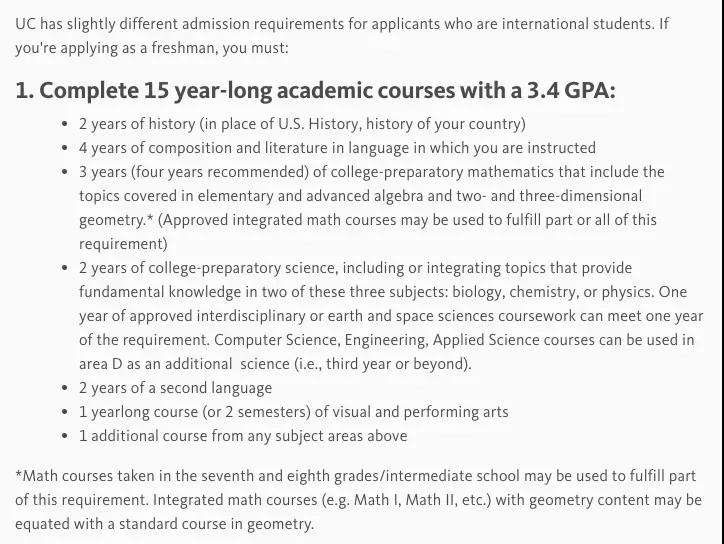Screen dimensions: 724x544
Task: Click the '3.4 GPA' text in heading
Action: pyautogui.click(x=571, y=90)
